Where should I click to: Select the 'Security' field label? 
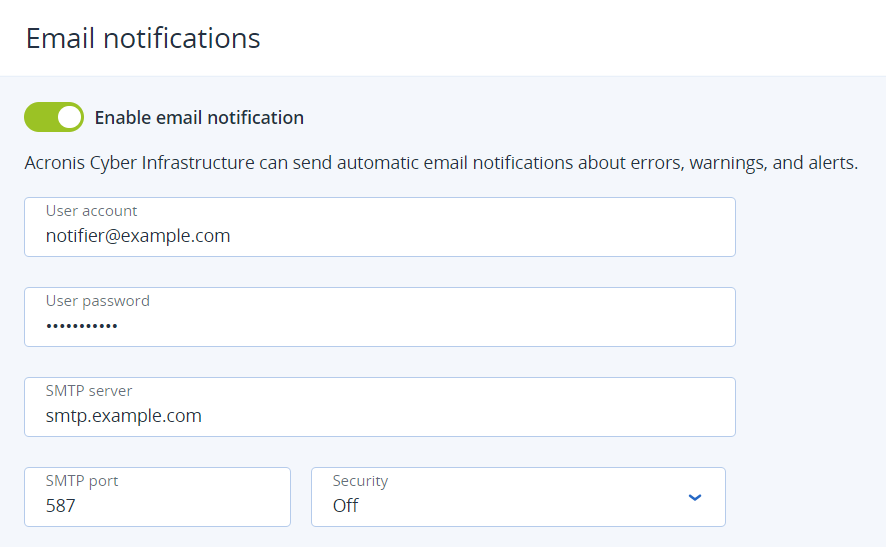[361, 481]
